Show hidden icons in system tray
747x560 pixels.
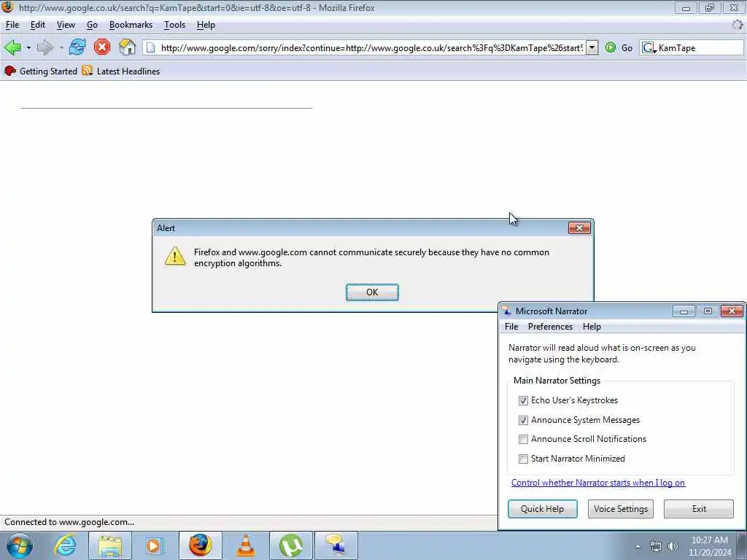point(638,547)
